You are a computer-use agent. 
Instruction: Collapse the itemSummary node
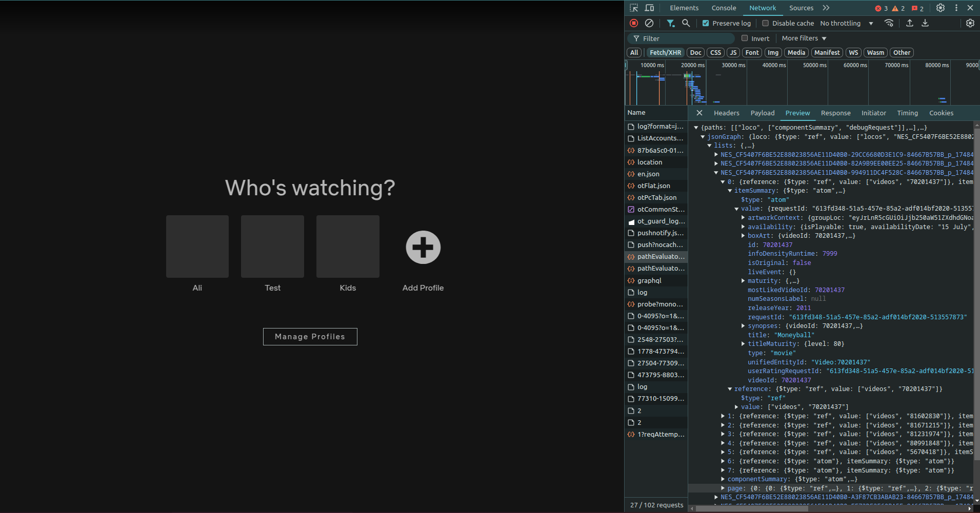[730, 191]
